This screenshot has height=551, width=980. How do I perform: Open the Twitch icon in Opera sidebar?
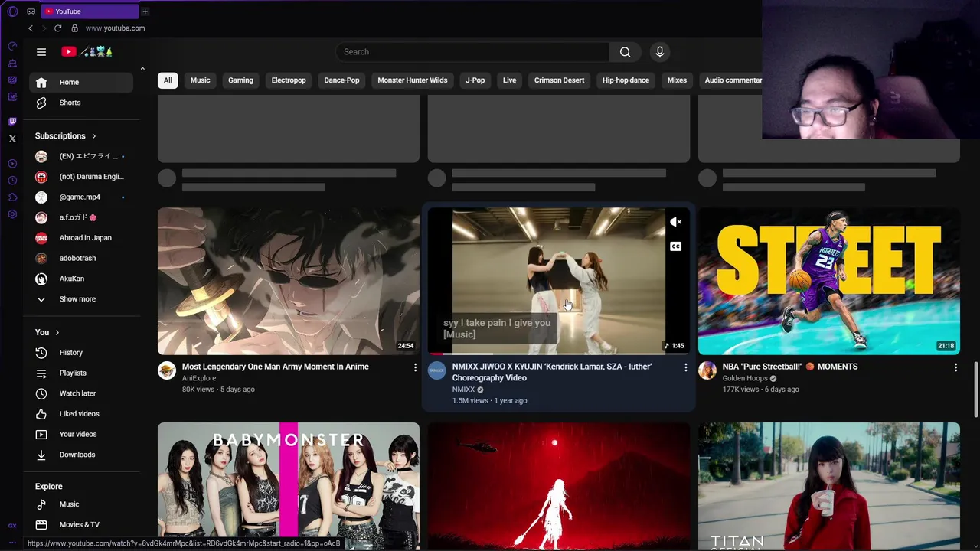pos(12,122)
